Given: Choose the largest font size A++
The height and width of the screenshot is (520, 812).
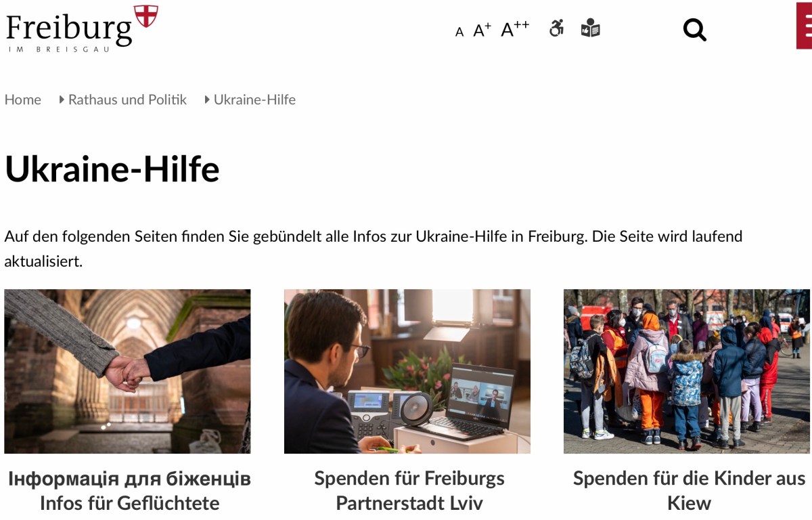Looking at the screenshot, I should (x=515, y=29).
